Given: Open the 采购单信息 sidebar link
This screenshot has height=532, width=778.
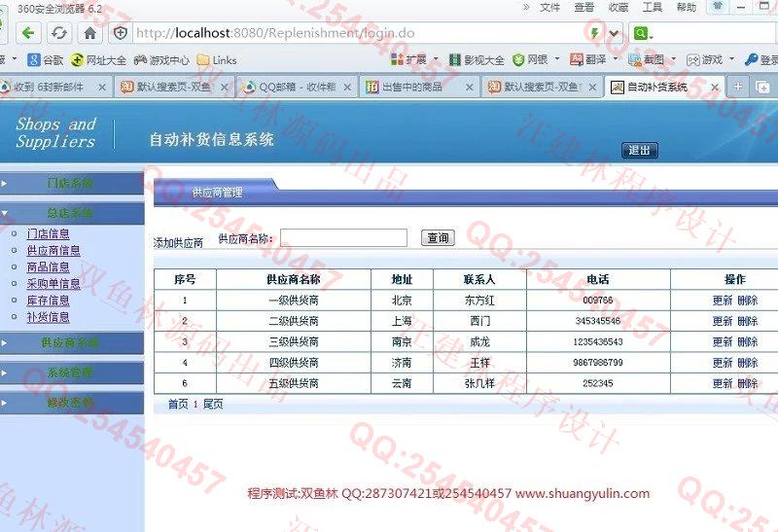Looking at the screenshot, I should [x=53, y=284].
